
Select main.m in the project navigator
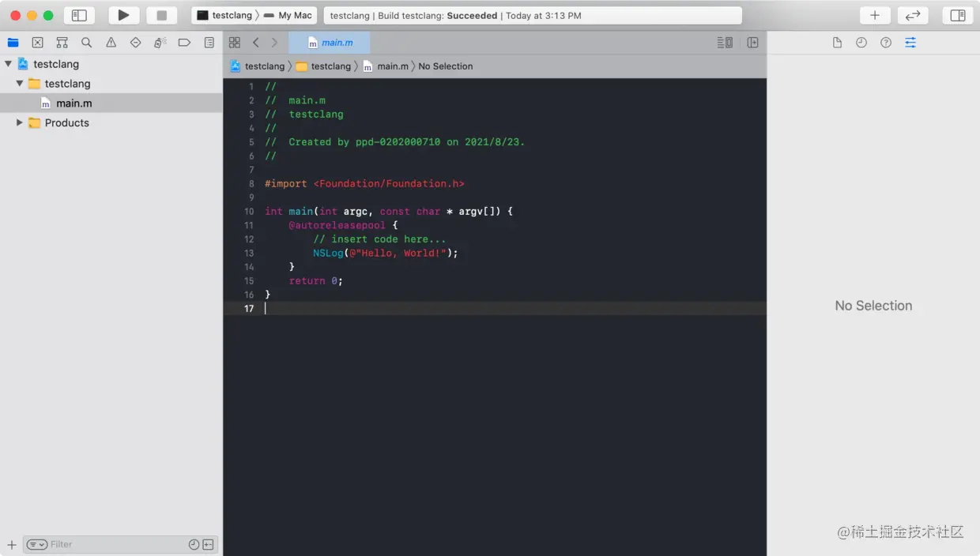click(111, 103)
